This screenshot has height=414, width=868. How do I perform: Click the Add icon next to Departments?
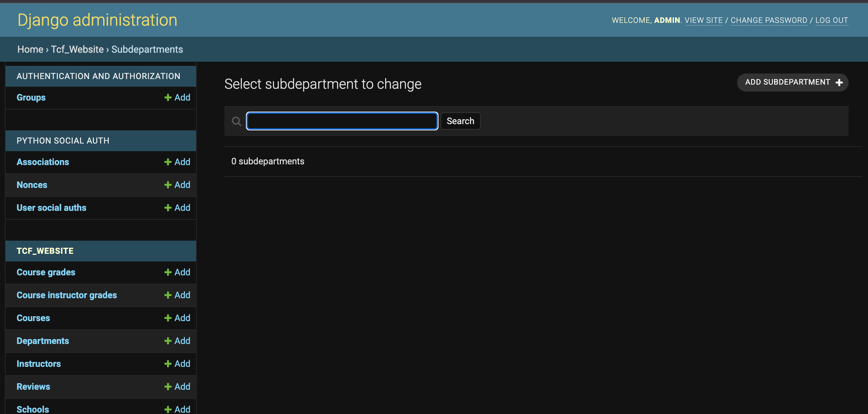click(x=168, y=341)
